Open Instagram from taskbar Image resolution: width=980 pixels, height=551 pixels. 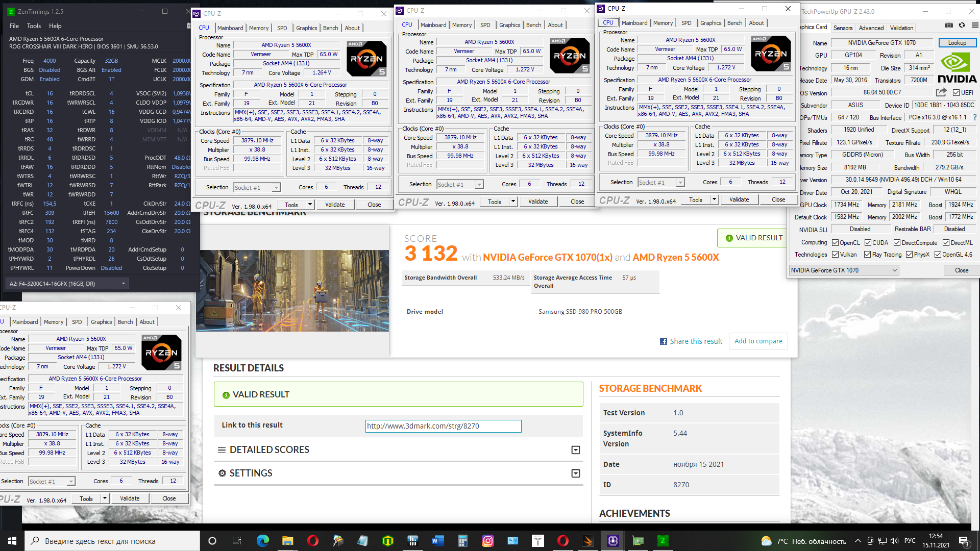487,541
